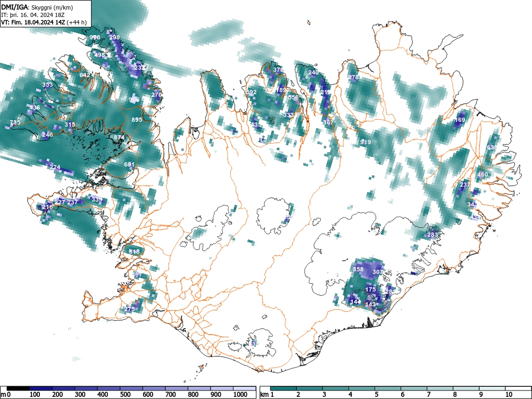The image size is (532, 399).
Task: Click the 227 visibility value
Action: coord(60,202)
